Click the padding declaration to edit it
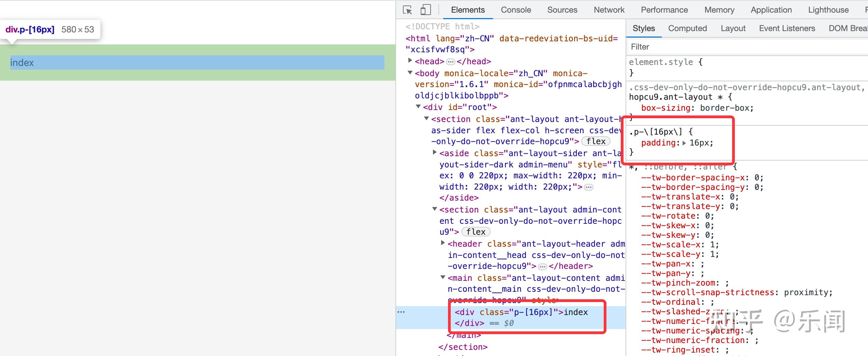 658,143
